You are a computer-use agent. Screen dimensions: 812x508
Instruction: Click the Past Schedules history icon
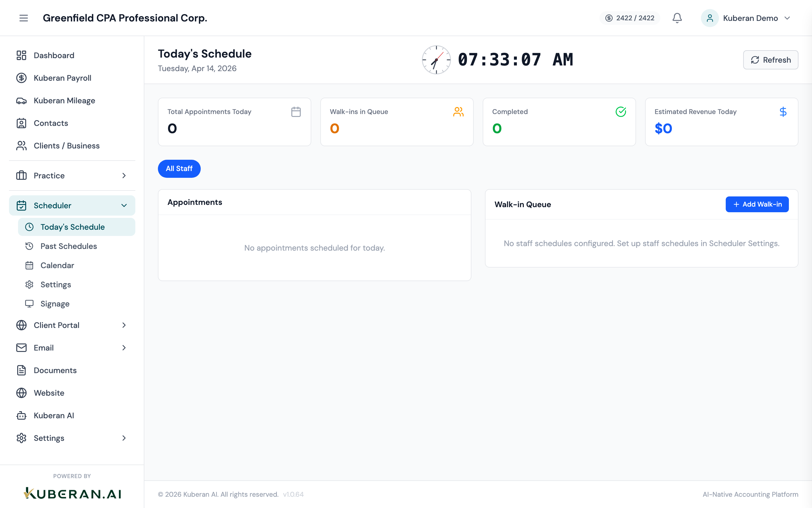point(29,246)
